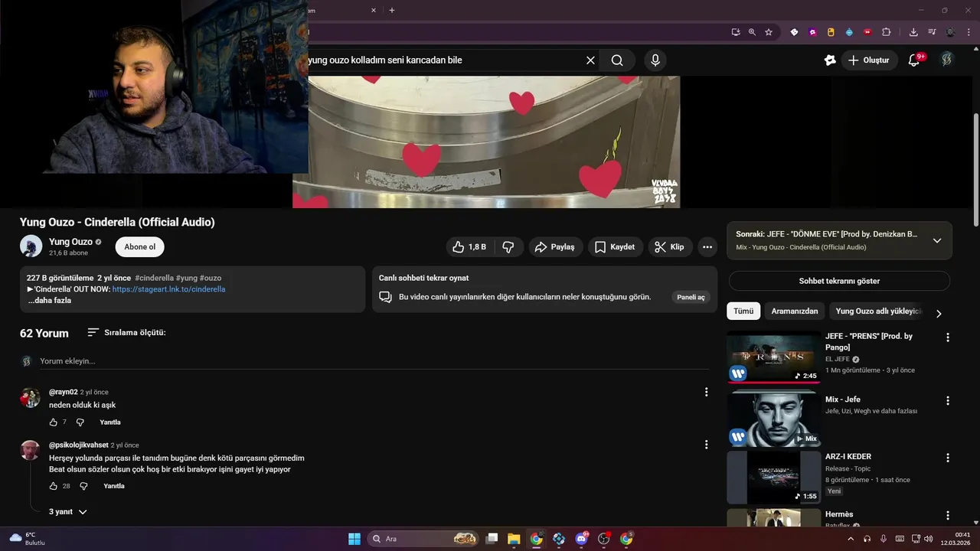Image resolution: width=980 pixels, height=551 pixels.
Task: Open Mix - Jefe playlist thumbnail
Action: click(x=773, y=420)
